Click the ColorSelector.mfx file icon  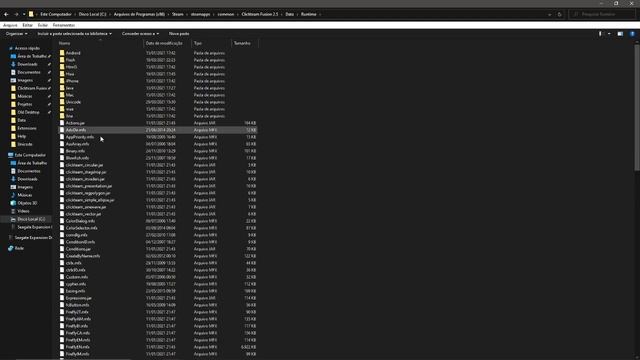pos(62,228)
